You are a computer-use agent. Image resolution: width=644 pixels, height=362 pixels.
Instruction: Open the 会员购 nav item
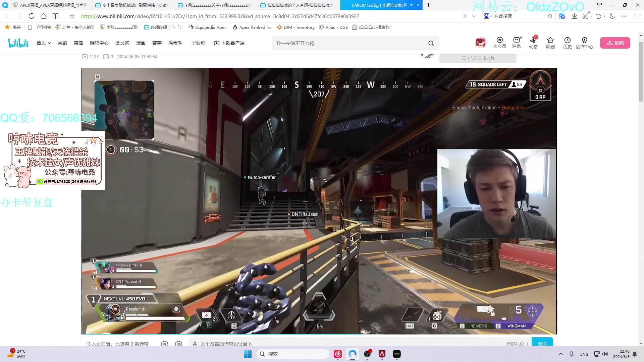pyautogui.click(x=122, y=43)
